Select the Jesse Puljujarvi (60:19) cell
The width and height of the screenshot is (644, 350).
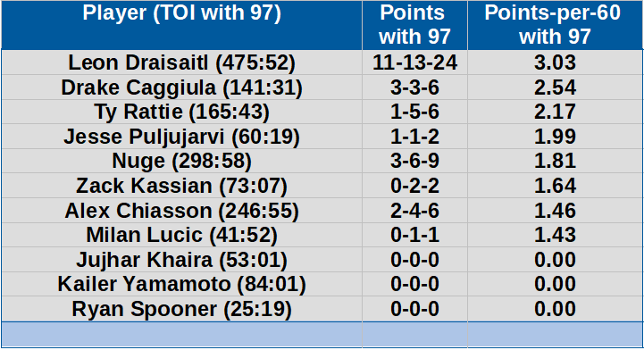[181, 137]
